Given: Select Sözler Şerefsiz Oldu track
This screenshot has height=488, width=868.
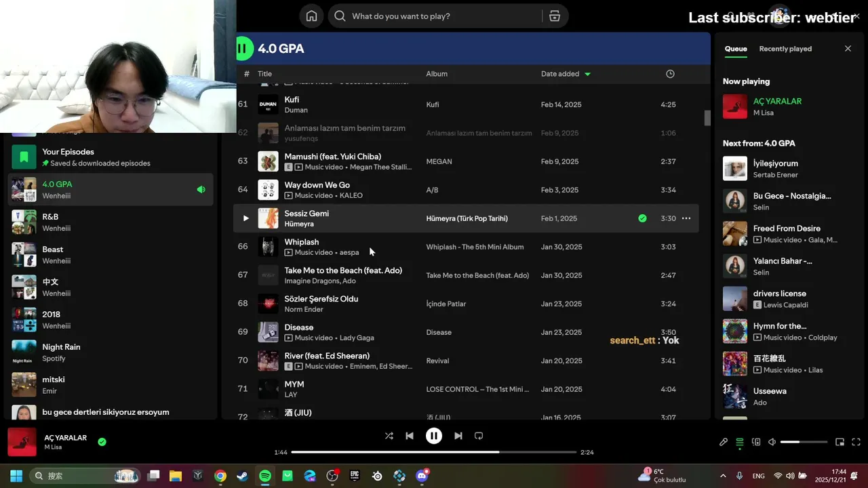Looking at the screenshot, I should click(x=321, y=299).
